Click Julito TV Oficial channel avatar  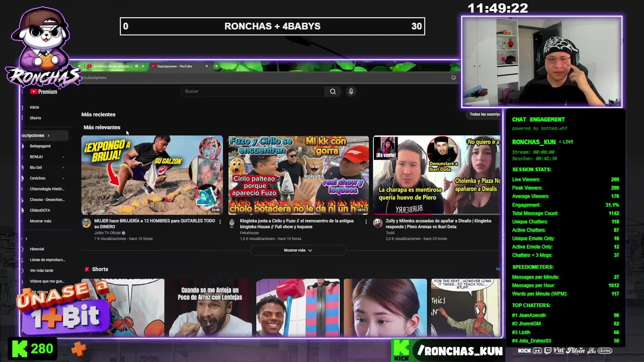(x=86, y=223)
